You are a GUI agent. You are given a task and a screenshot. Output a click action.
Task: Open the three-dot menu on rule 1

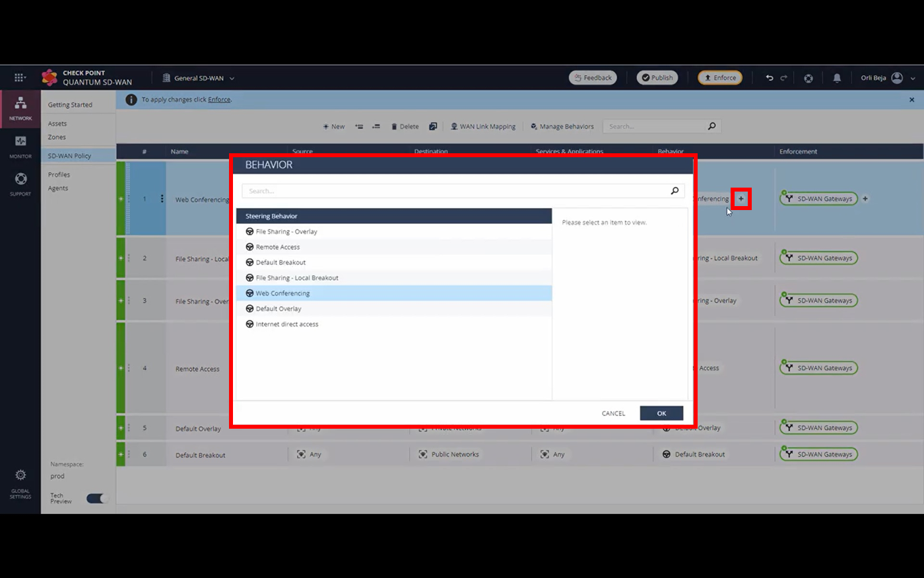click(x=162, y=198)
